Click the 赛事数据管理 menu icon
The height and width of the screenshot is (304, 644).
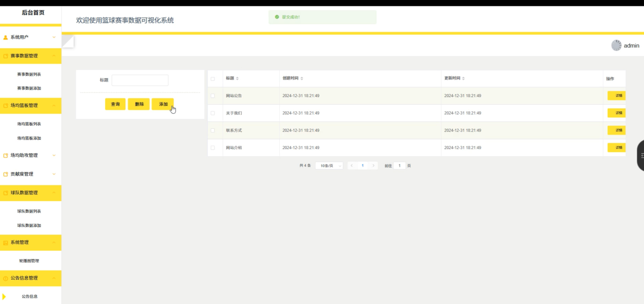6,56
